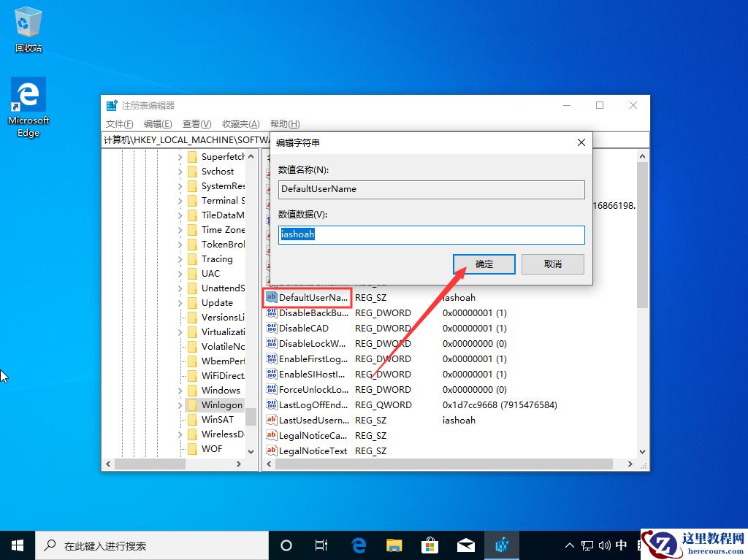
Task: Collapse the Winlogon tree node
Action: [x=179, y=404]
